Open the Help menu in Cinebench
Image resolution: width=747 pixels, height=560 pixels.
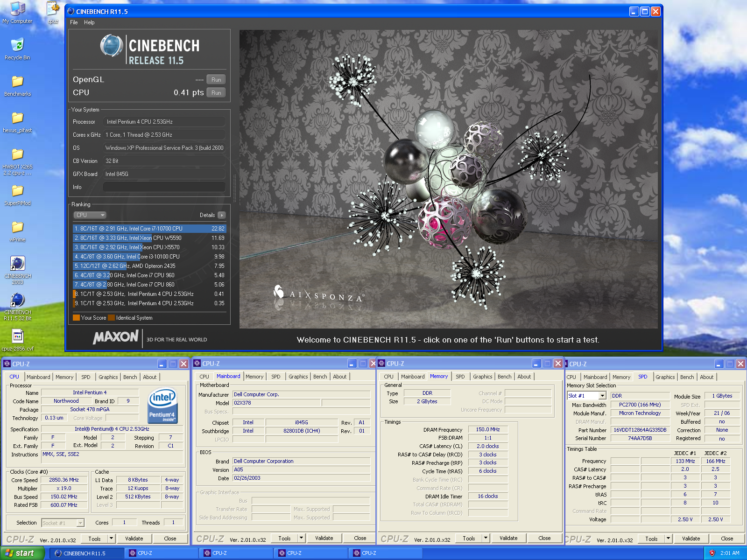point(89,22)
